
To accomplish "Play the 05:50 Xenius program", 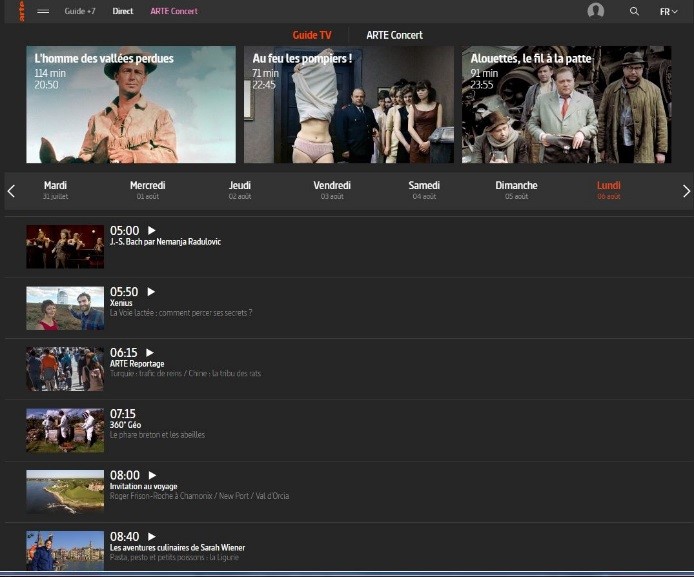I will pyautogui.click(x=151, y=292).
